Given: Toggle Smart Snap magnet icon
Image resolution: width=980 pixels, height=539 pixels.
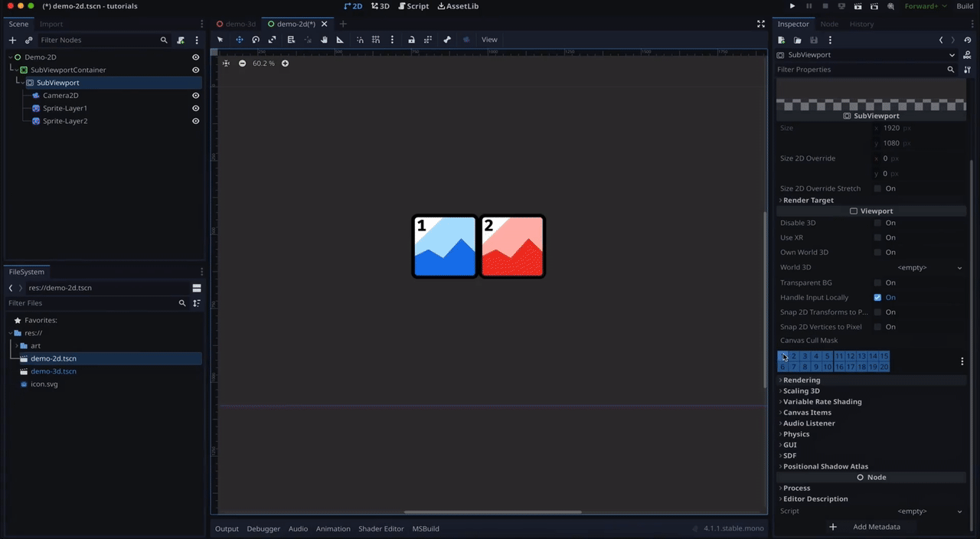Looking at the screenshot, I should click(360, 40).
